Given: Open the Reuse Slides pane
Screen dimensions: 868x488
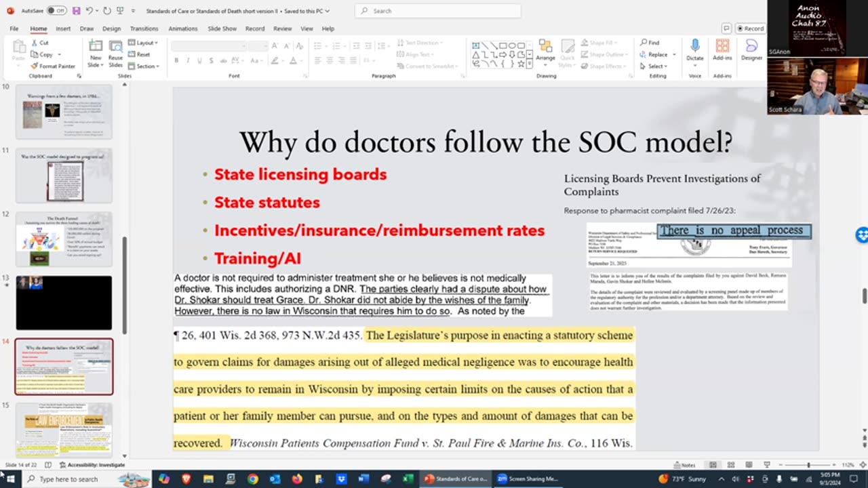Looking at the screenshot, I should (x=115, y=53).
